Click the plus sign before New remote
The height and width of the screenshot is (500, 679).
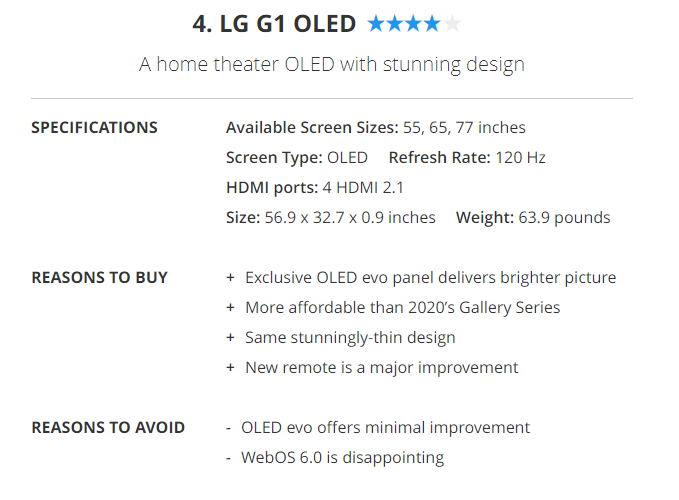point(231,368)
